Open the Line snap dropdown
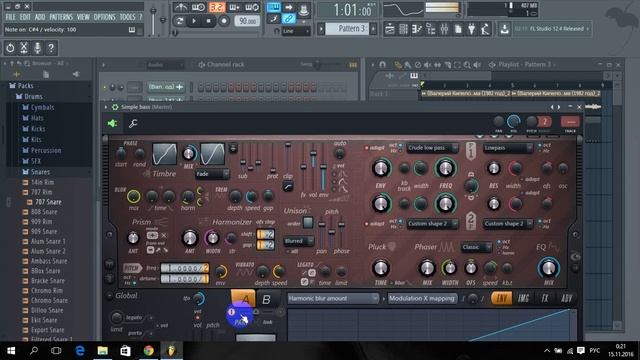Image resolution: width=640 pixels, height=360 pixels. (x=296, y=31)
